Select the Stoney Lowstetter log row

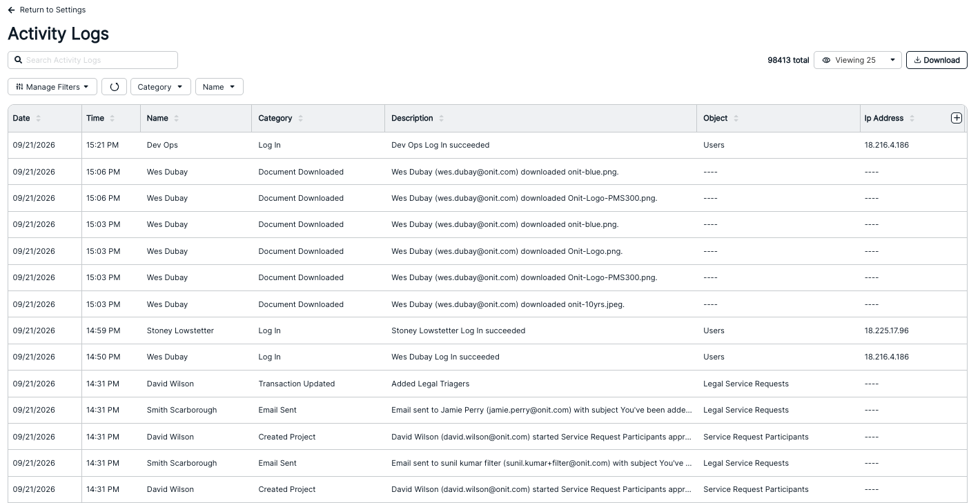[487, 331]
